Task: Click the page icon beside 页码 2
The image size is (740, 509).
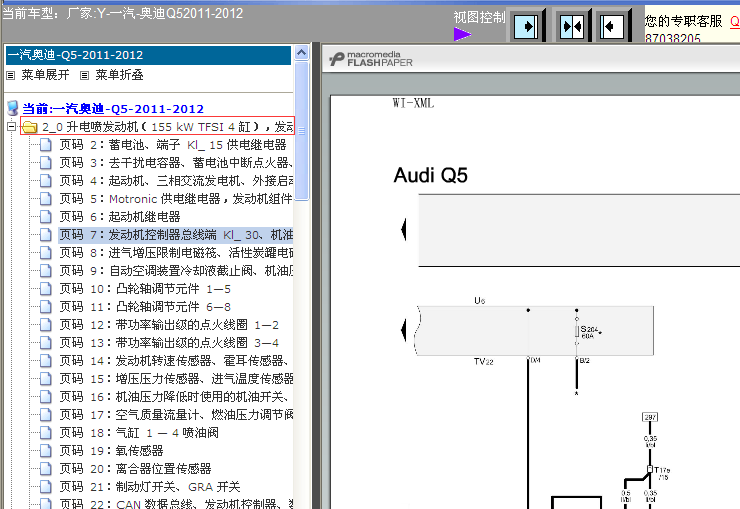Action: pos(46,145)
